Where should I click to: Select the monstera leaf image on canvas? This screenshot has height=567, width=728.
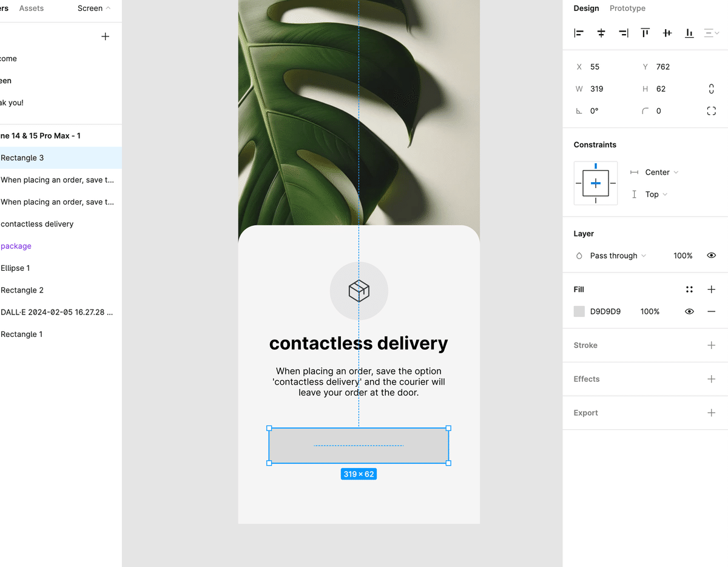pyautogui.click(x=359, y=112)
